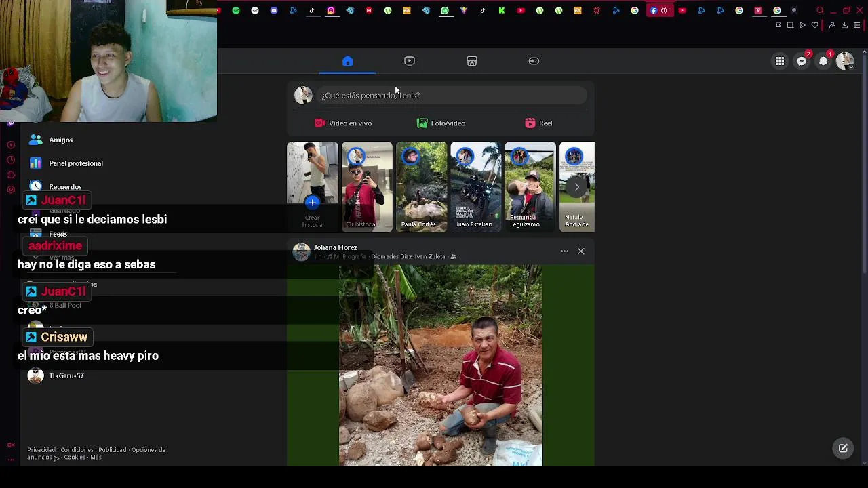Open the browser downloads icon
This screenshot has width=868, height=488.
(x=844, y=25)
